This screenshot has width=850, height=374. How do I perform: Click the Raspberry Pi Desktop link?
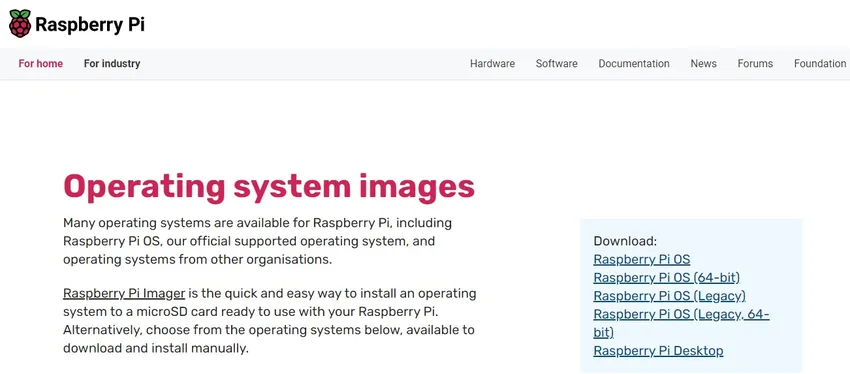click(x=658, y=351)
